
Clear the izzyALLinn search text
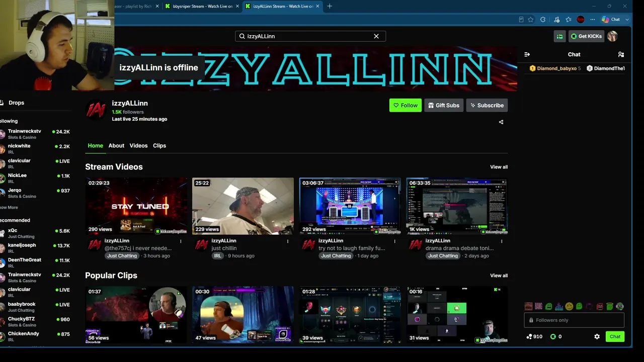(376, 36)
